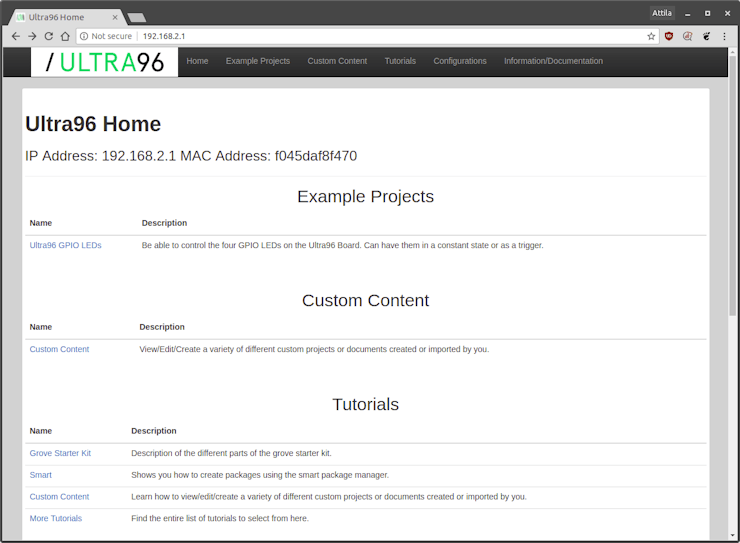Image resolution: width=740 pixels, height=543 pixels.
Task: Open Tutorials in the navigation bar
Action: 400,61
